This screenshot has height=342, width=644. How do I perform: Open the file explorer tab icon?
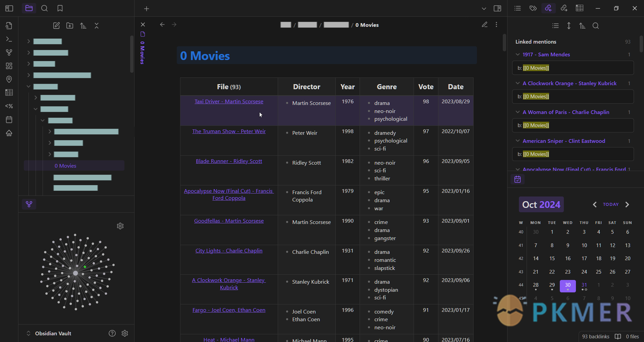click(x=29, y=8)
